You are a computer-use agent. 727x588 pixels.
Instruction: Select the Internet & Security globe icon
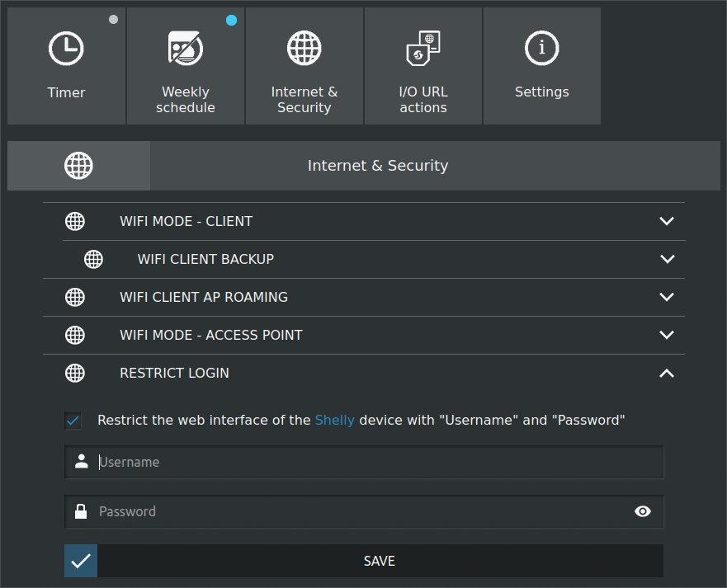(304, 48)
